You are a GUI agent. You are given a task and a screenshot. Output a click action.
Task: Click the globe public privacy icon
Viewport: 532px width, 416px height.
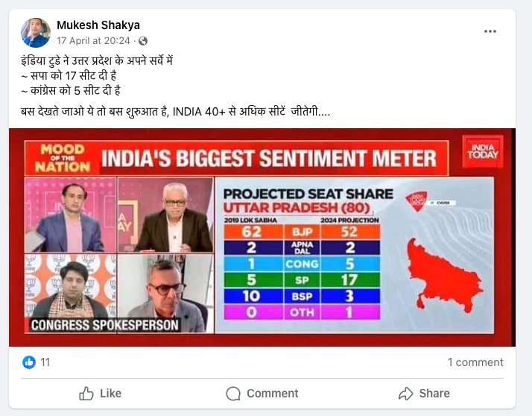pos(143,41)
